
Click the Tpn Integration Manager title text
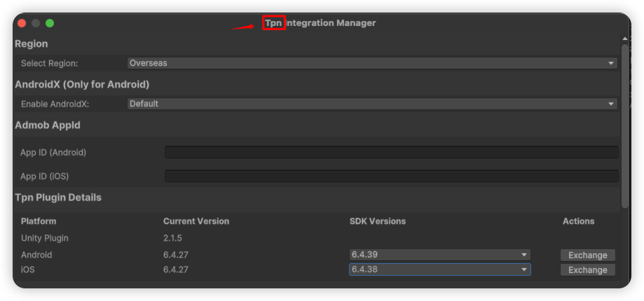point(320,23)
